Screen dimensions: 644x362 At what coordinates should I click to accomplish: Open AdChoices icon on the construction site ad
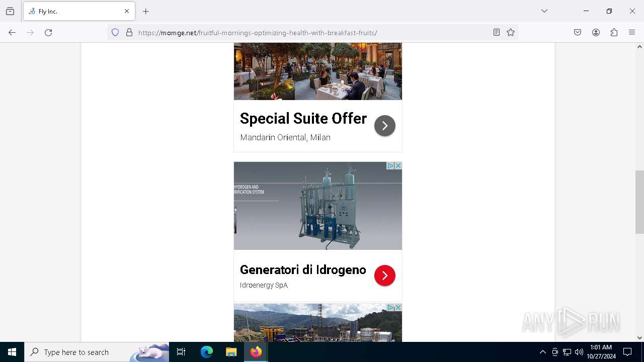[390, 307]
